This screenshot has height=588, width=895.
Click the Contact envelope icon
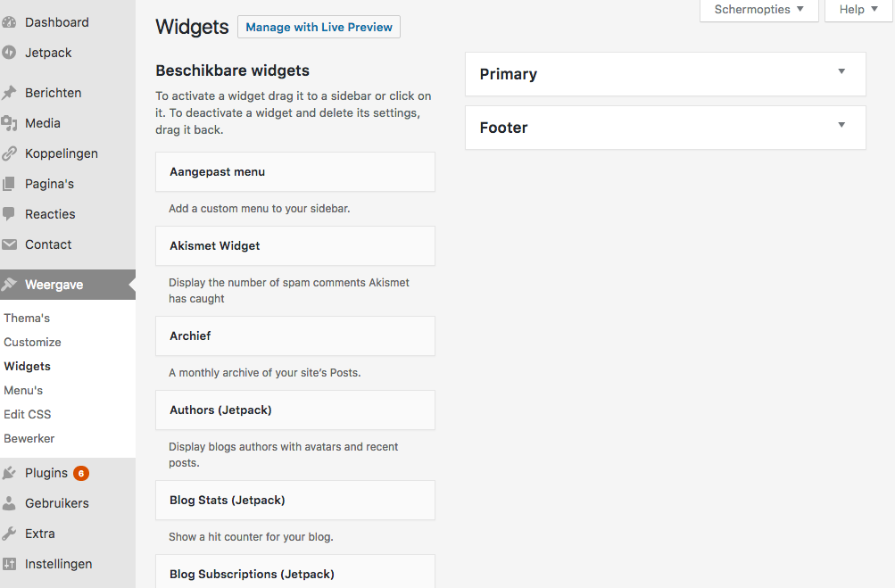[x=9, y=244]
